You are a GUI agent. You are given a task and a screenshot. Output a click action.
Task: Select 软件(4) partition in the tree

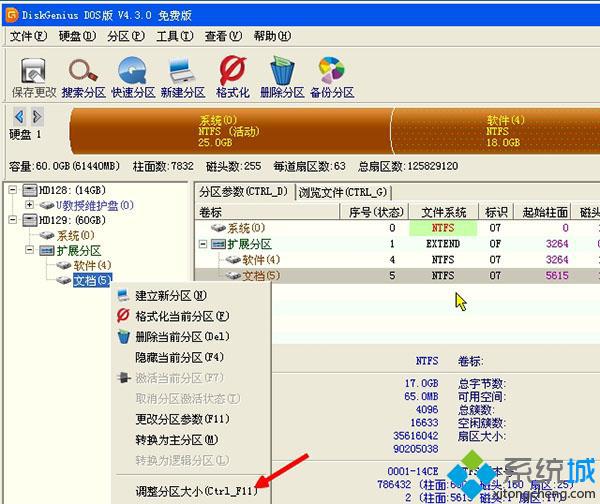tap(92, 265)
